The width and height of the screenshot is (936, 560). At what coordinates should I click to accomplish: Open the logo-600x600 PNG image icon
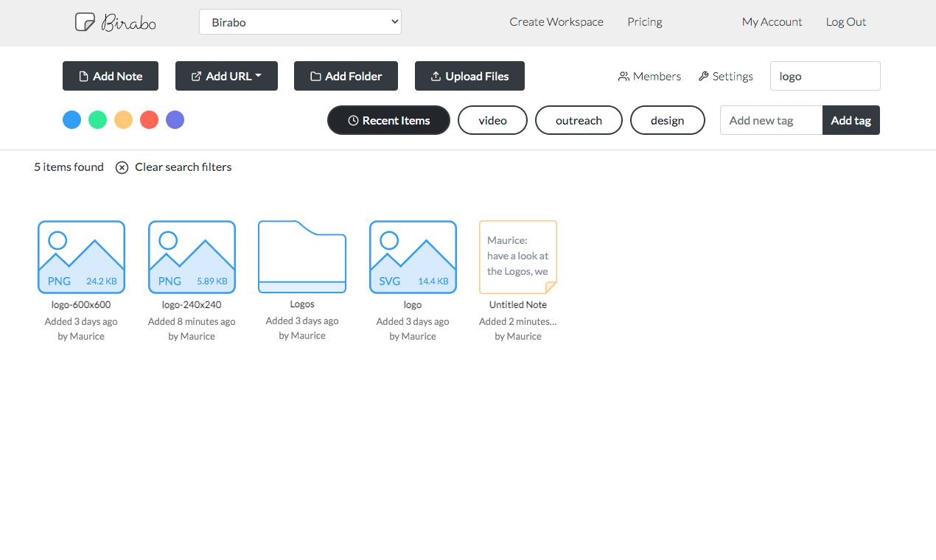pyautogui.click(x=81, y=257)
